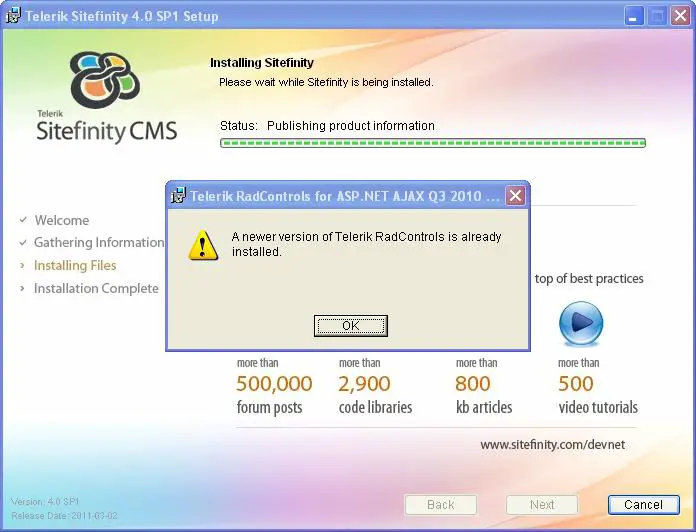Click the green installation progress bar
Screen dimensions: 696x532
coord(433,143)
